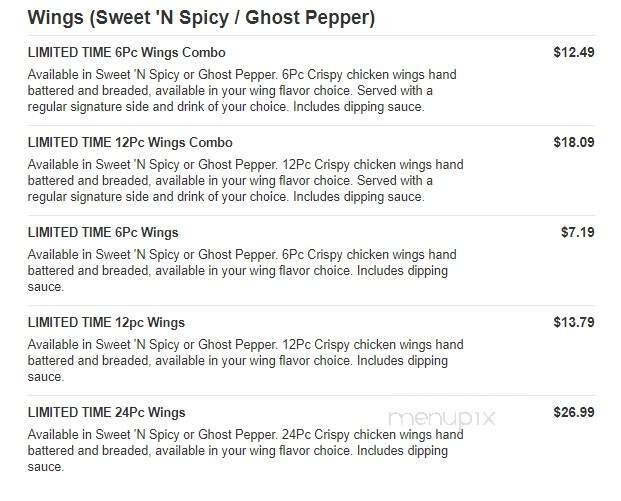Click the divider above LIMITED TIME 24Pc Wings
This screenshot has height=501, width=621.
[x=310, y=395]
